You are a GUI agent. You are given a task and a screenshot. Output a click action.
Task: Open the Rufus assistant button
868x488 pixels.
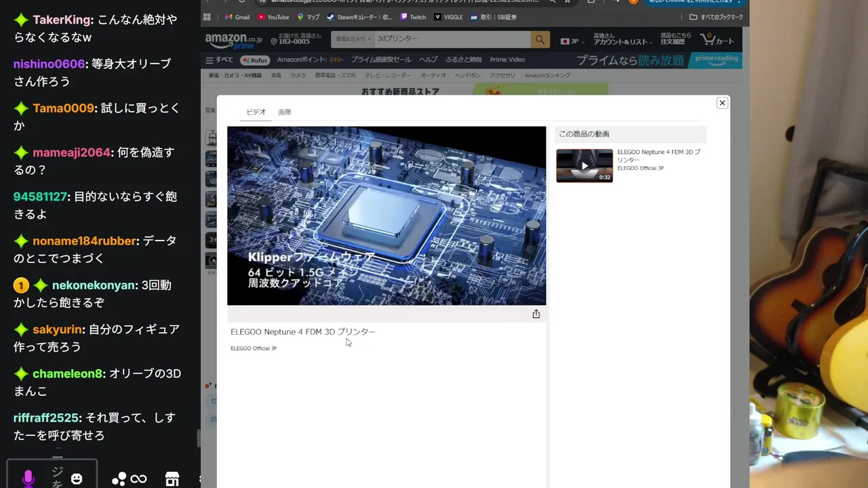tap(254, 60)
